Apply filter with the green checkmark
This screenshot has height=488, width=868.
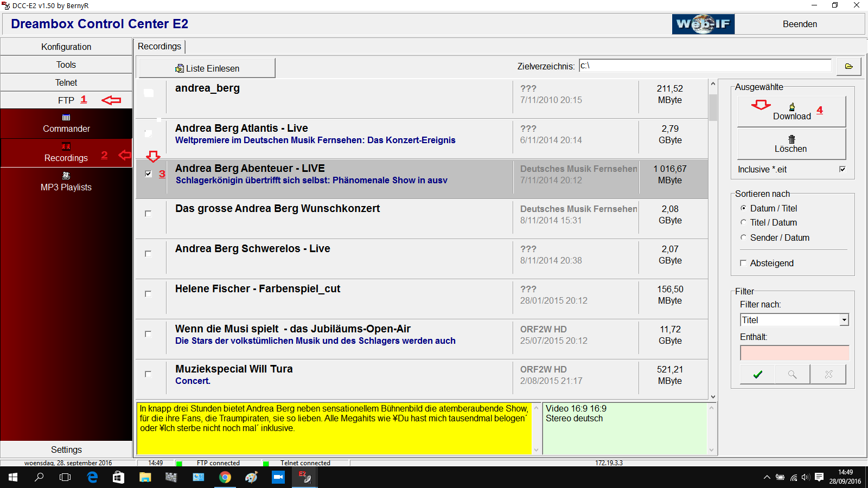click(758, 374)
